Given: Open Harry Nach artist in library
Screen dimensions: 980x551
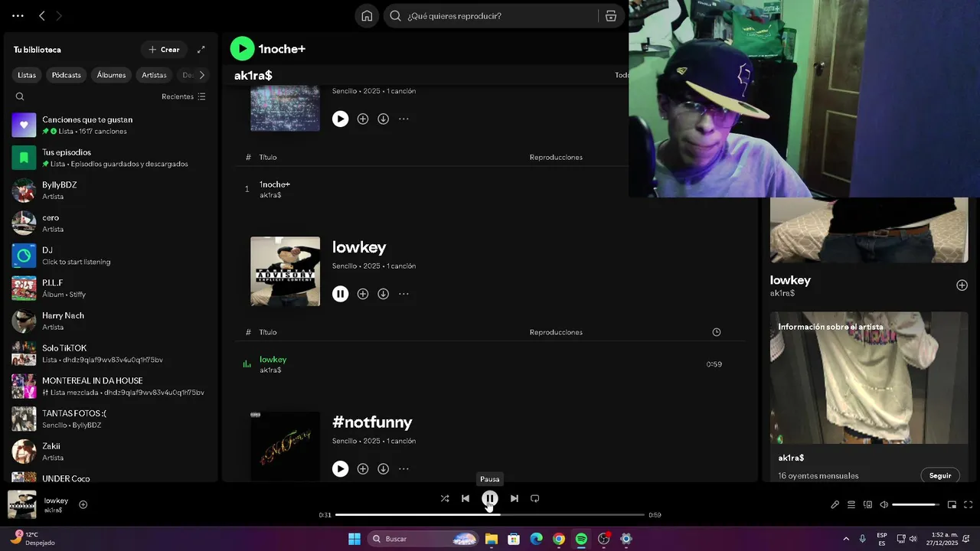Looking at the screenshot, I should point(110,321).
